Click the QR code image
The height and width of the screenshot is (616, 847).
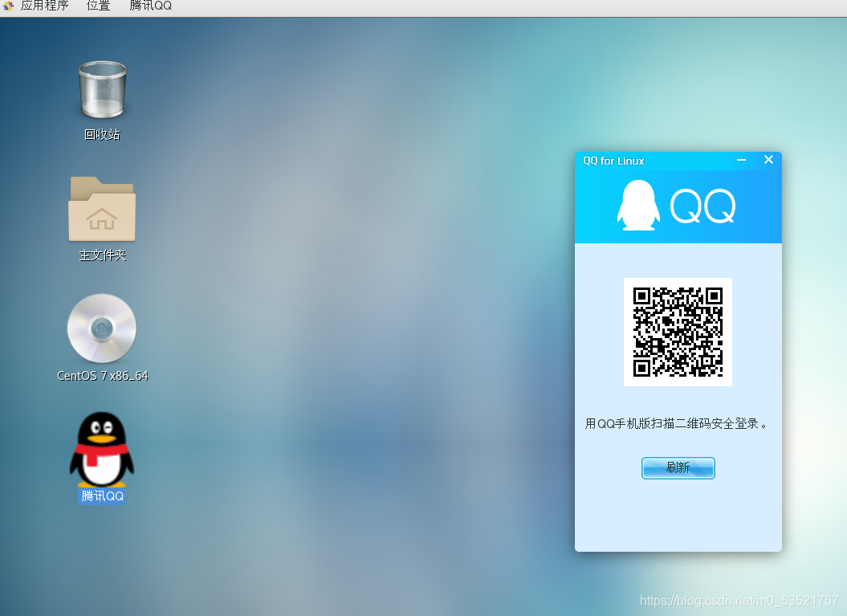(678, 332)
